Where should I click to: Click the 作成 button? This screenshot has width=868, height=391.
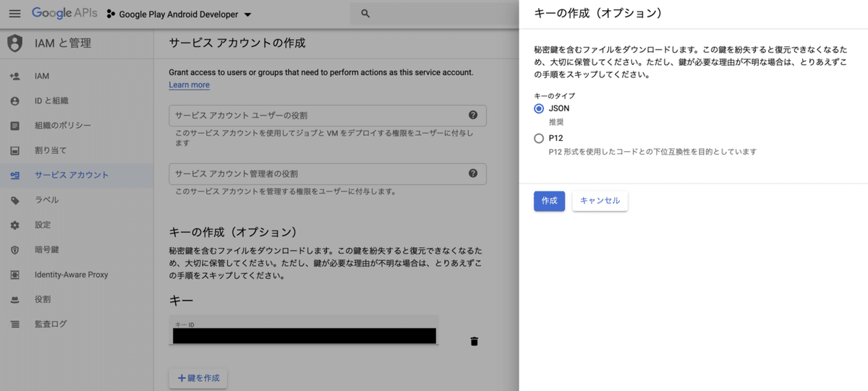(x=549, y=201)
